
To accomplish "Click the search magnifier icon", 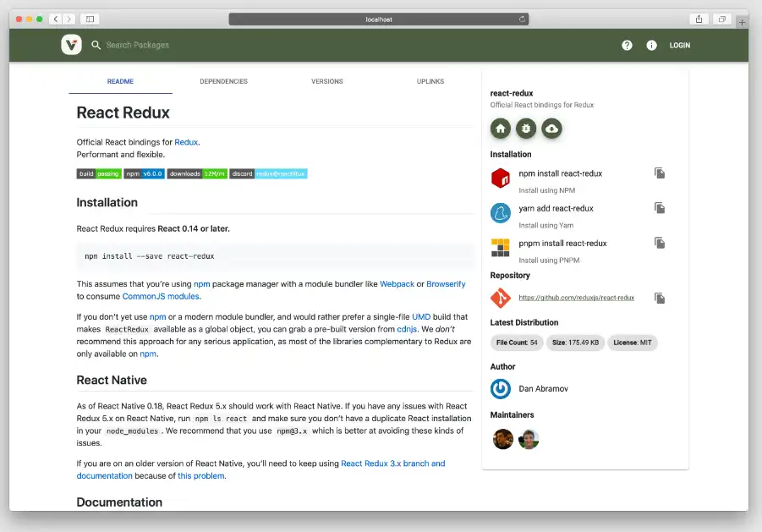I will click(96, 45).
